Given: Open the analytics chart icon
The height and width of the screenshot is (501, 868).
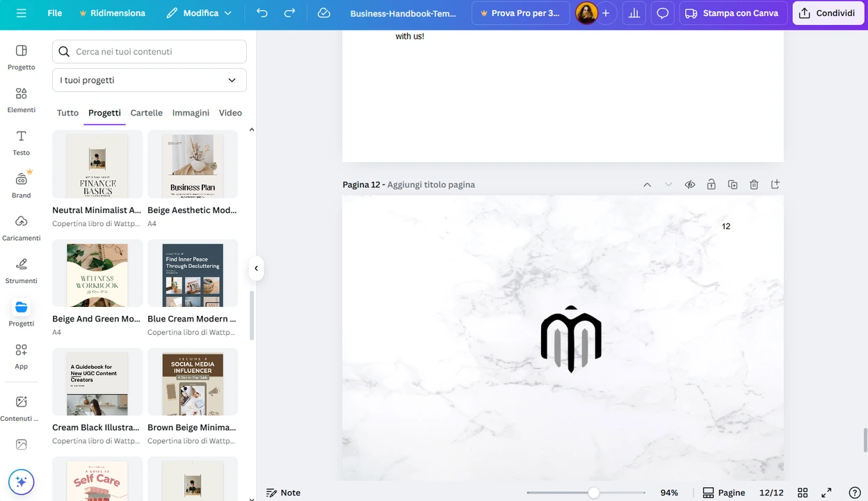Looking at the screenshot, I should (634, 13).
